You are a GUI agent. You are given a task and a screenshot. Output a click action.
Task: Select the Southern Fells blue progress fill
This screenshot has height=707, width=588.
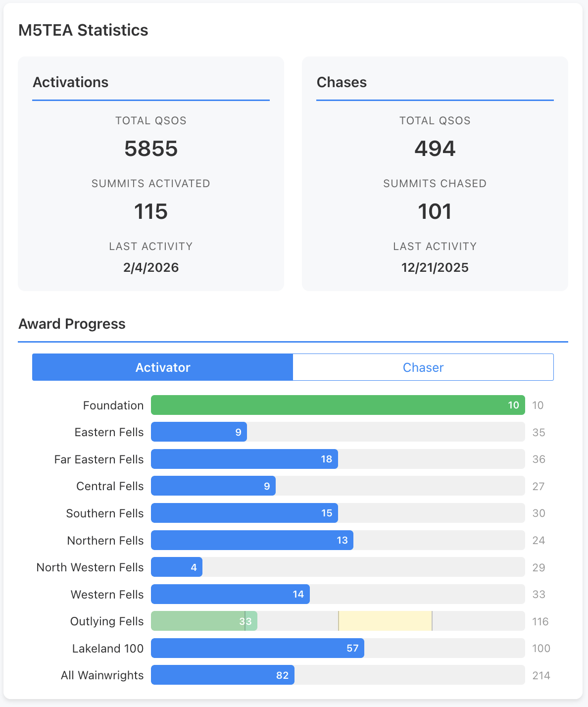[244, 513]
